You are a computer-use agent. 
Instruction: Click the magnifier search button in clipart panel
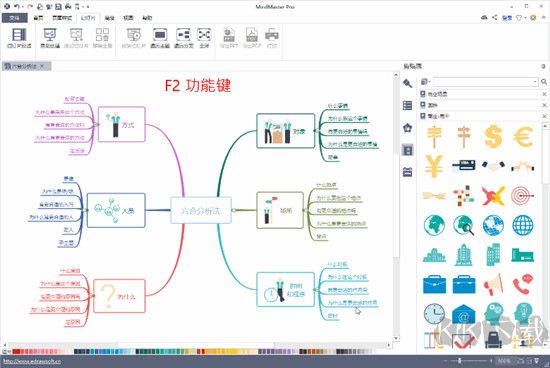pyautogui.click(x=544, y=82)
